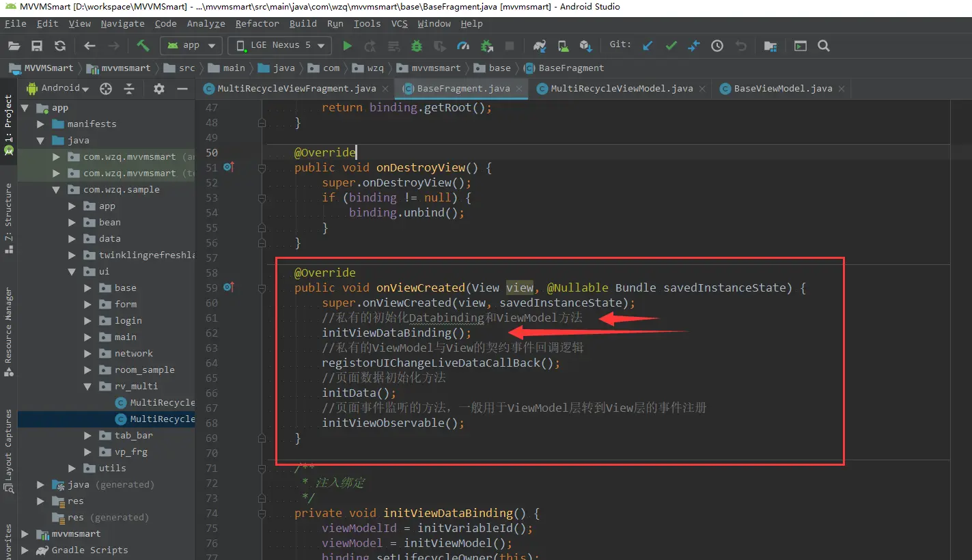Click the initData(); code line
Screen dimensions: 972x560
tap(359, 393)
